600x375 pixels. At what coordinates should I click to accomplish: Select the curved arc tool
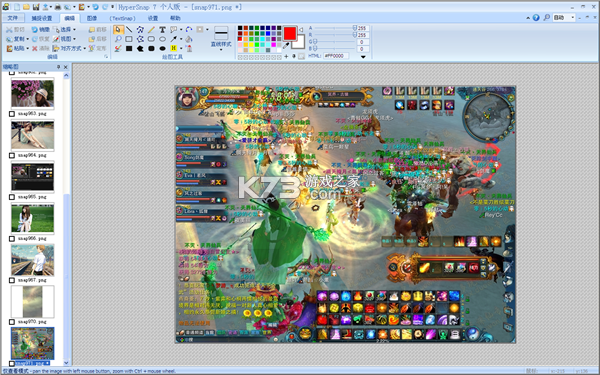(x=189, y=29)
